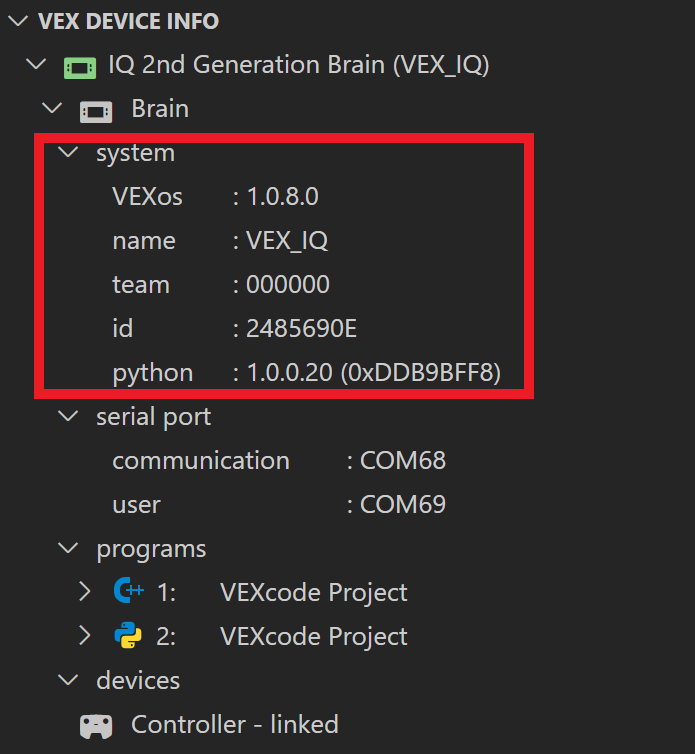Click the Python program icon in slot 2

click(x=129, y=636)
